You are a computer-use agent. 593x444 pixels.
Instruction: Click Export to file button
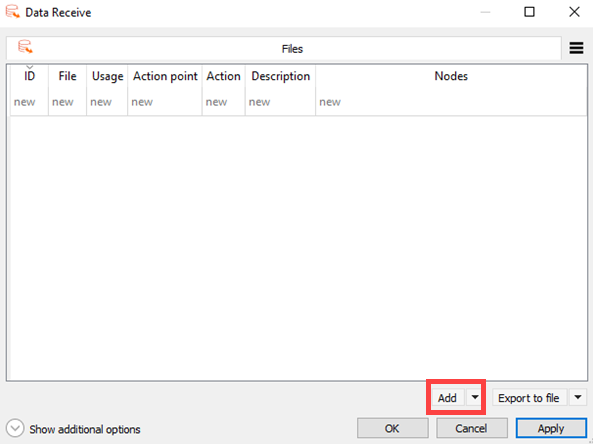point(529,397)
